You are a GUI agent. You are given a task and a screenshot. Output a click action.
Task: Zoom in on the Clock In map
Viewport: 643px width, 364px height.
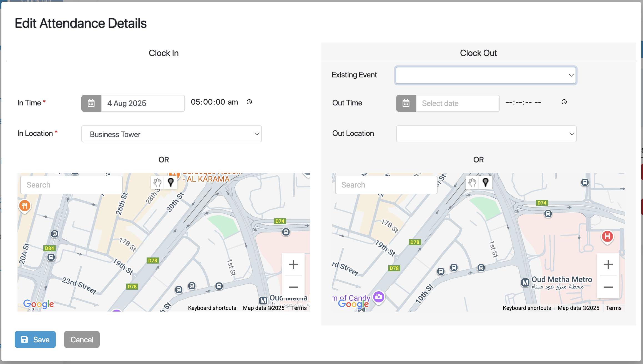click(x=293, y=264)
